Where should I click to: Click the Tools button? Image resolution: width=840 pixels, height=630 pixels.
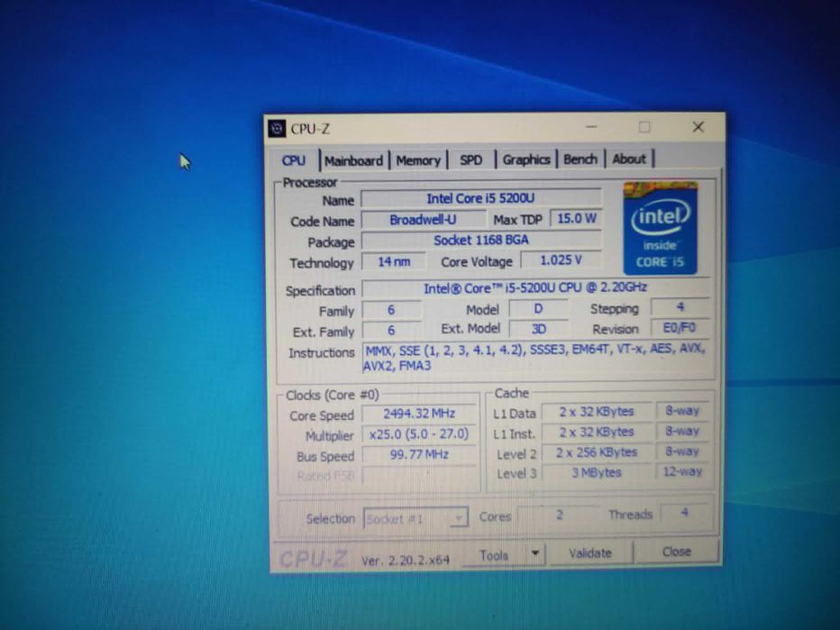493,555
